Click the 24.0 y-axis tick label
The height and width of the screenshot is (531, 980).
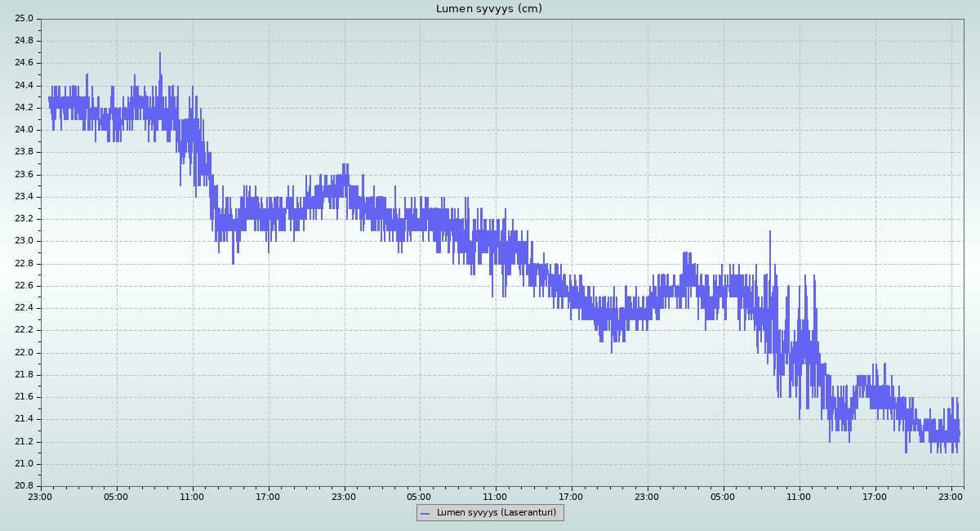point(24,130)
